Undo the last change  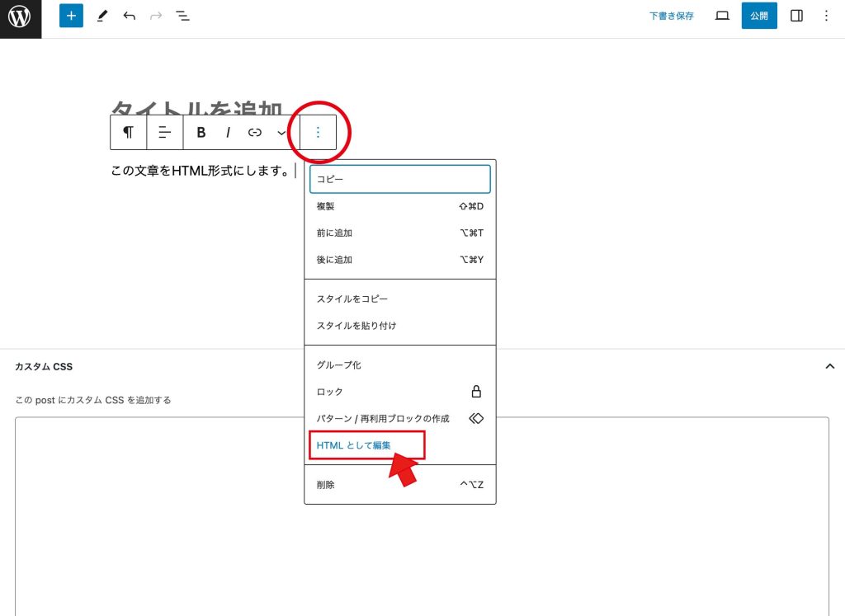[x=129, y=16]
